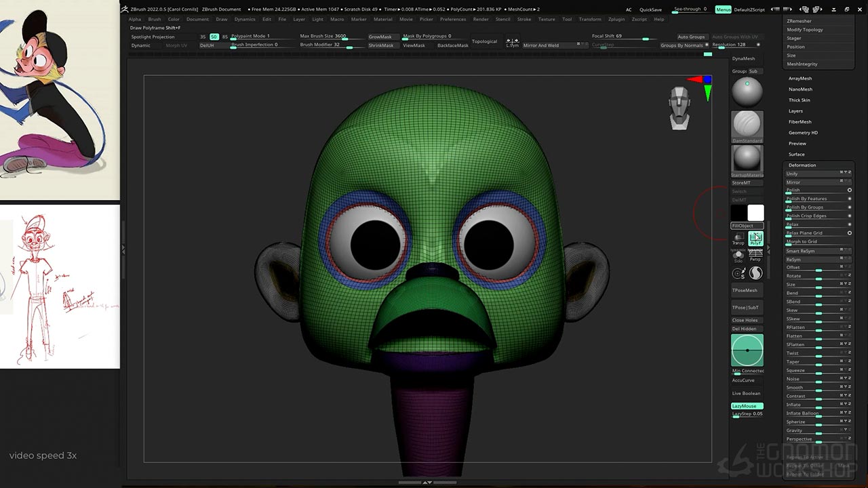Click the Close Holes button

(745, 320)
